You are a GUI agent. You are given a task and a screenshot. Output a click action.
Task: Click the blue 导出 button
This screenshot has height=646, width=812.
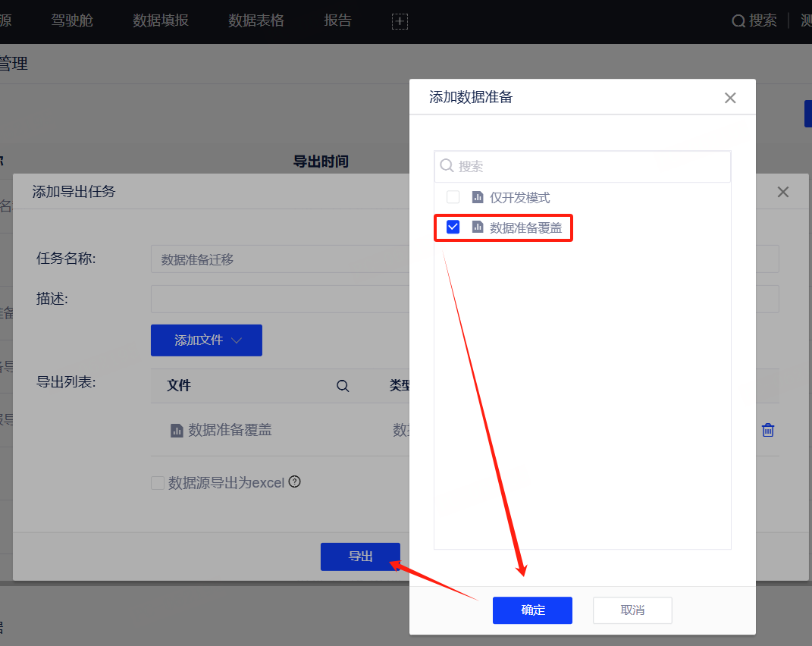360,557
